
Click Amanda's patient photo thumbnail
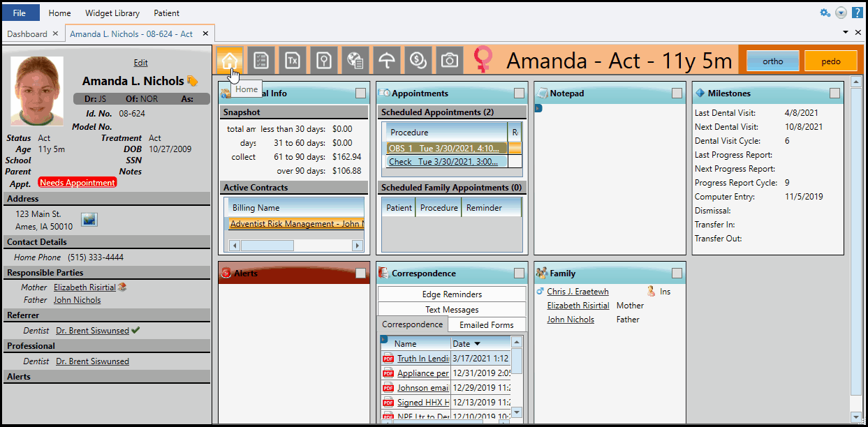point(37,91)
